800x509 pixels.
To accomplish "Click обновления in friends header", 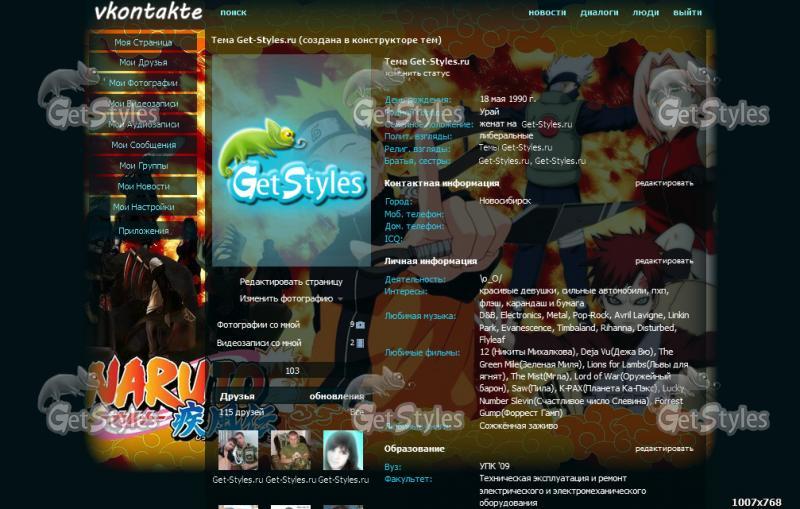I will [x=337, y=396].
